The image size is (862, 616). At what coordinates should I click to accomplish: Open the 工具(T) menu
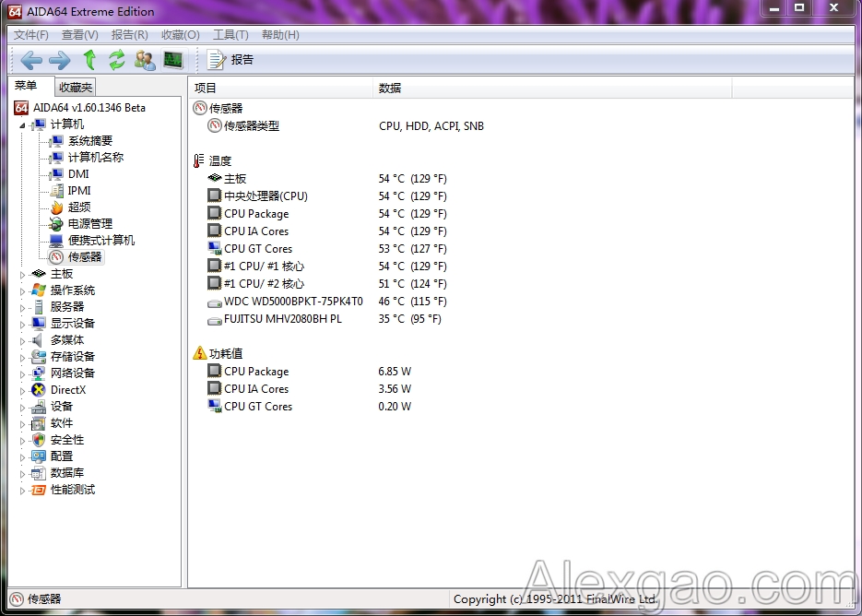point(230,35)
